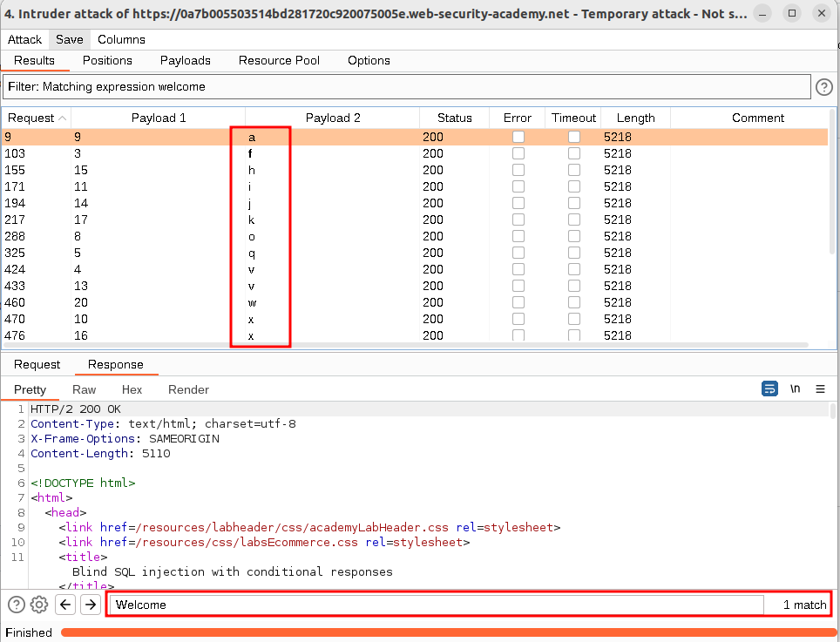Click the Content-Length header line

tap(100, 454)
